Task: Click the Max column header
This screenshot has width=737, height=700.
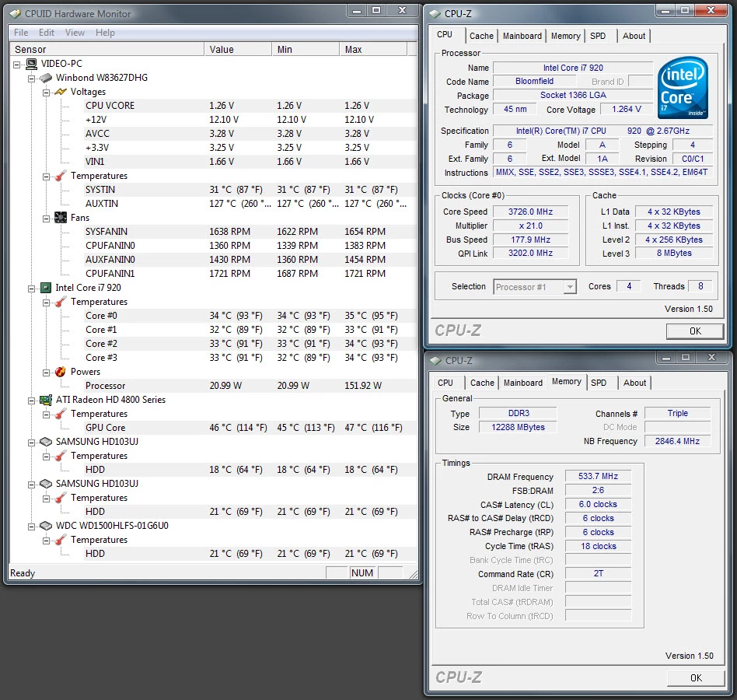Action: (373, 49)
